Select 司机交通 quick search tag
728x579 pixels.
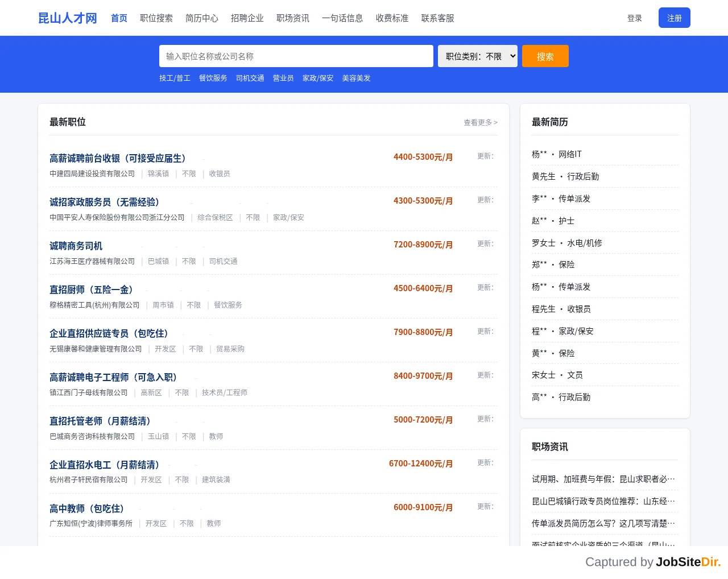click(x=250, y=78)
